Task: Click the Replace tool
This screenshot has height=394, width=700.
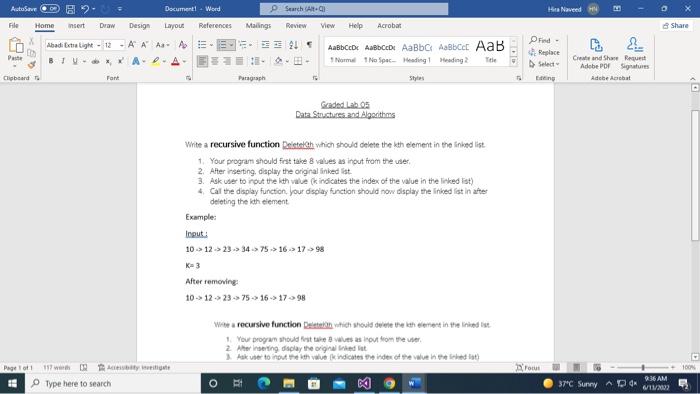Action: (544, 52)
